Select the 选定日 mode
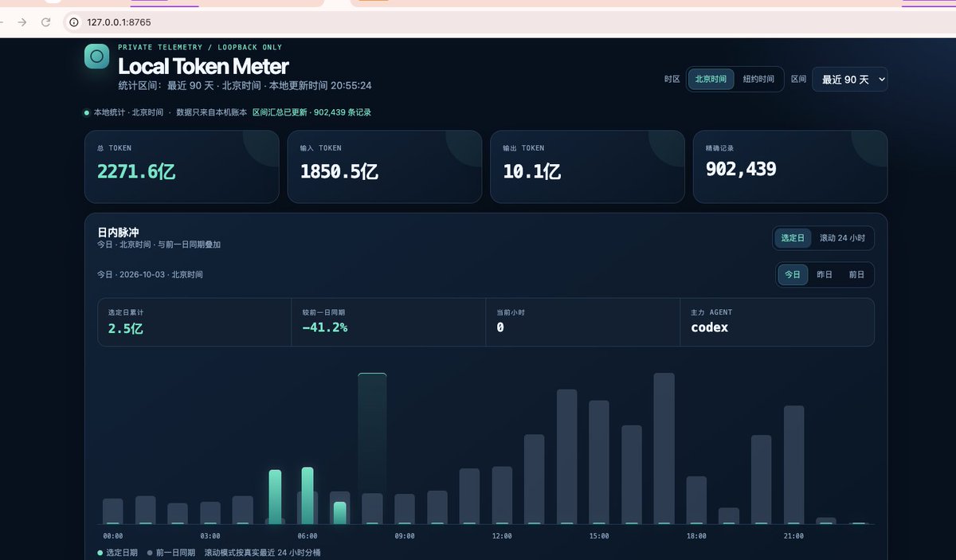 (x=793, y=238)
